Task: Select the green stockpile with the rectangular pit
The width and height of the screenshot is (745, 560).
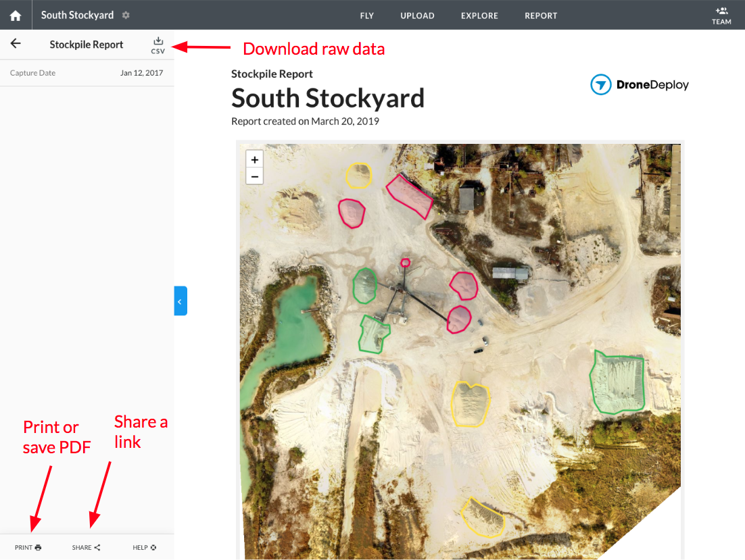Action: (617, 382)
